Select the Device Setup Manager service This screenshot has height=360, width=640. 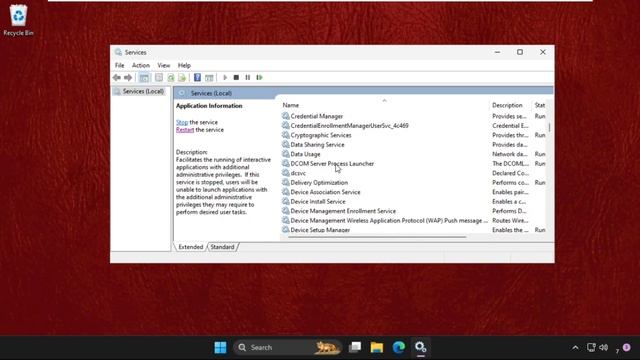coord(320,230)
